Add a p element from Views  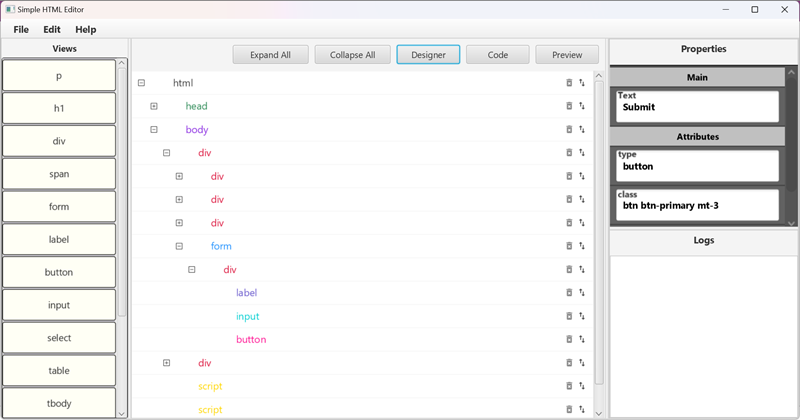(59, 76)
